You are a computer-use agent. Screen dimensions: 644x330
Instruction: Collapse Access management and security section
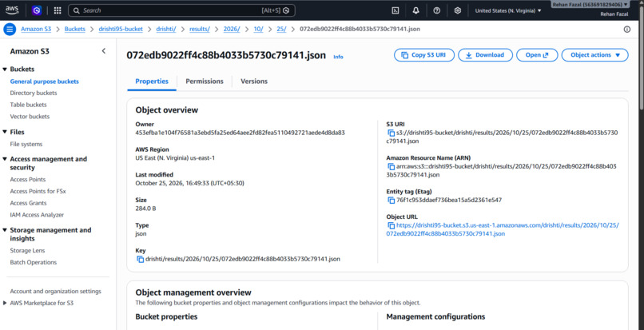(5, 159)
